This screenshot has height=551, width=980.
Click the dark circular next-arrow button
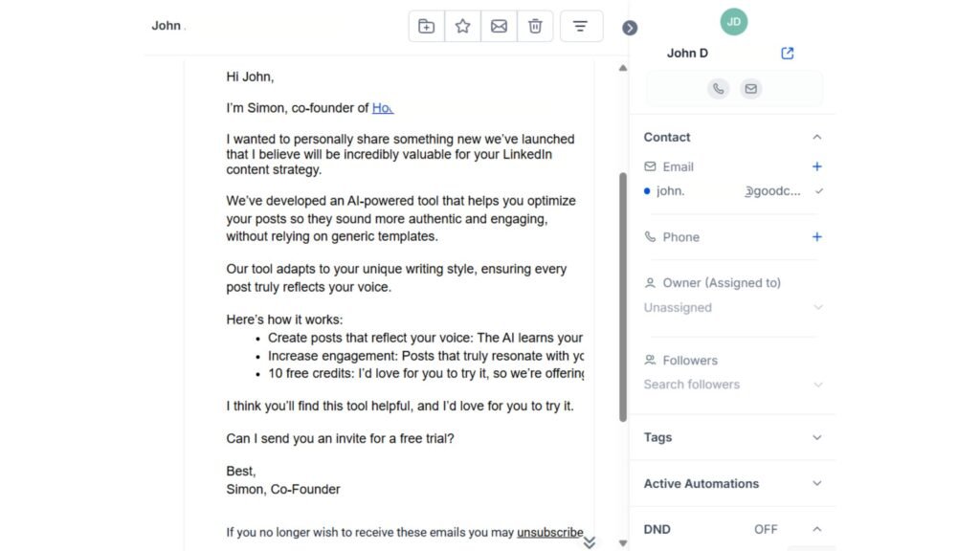coord(630,29)
